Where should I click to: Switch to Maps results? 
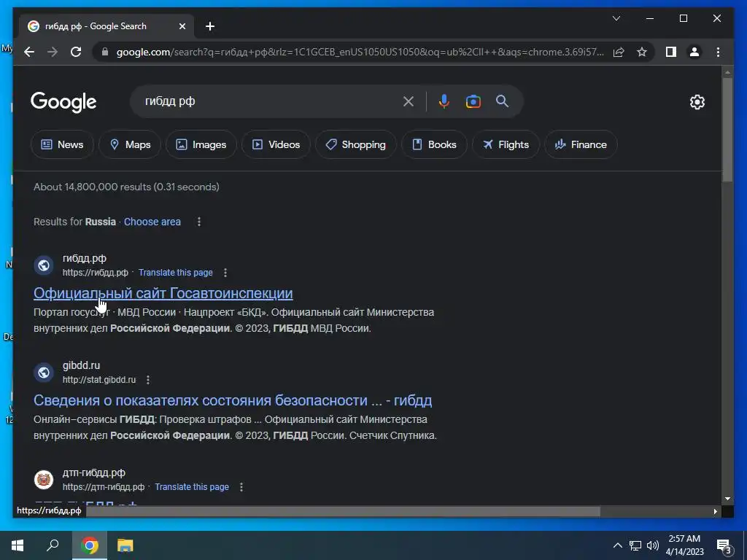pos(130,144)
